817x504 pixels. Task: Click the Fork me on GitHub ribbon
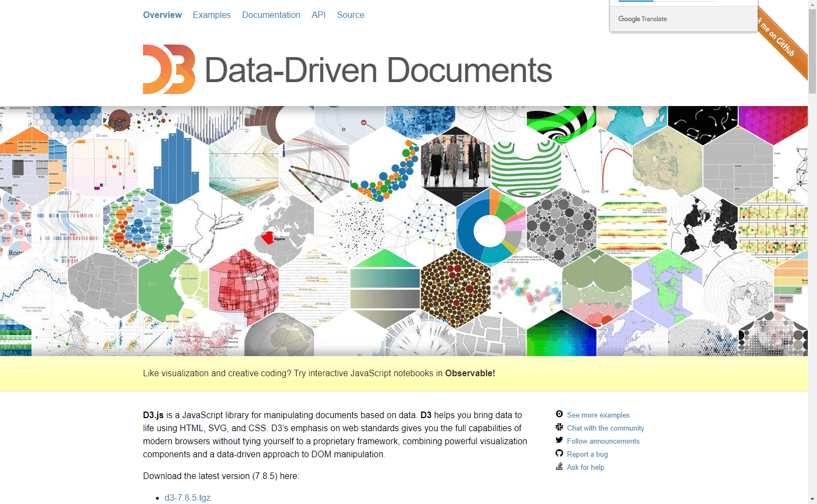pyautogui.click(x=782, y=42)
